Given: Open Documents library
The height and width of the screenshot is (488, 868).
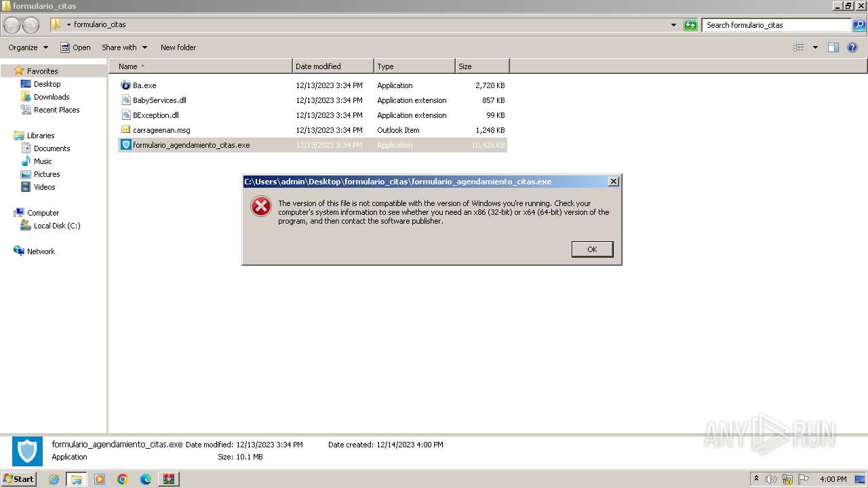Looking at the screenshot, I should (x=52, y=148).
